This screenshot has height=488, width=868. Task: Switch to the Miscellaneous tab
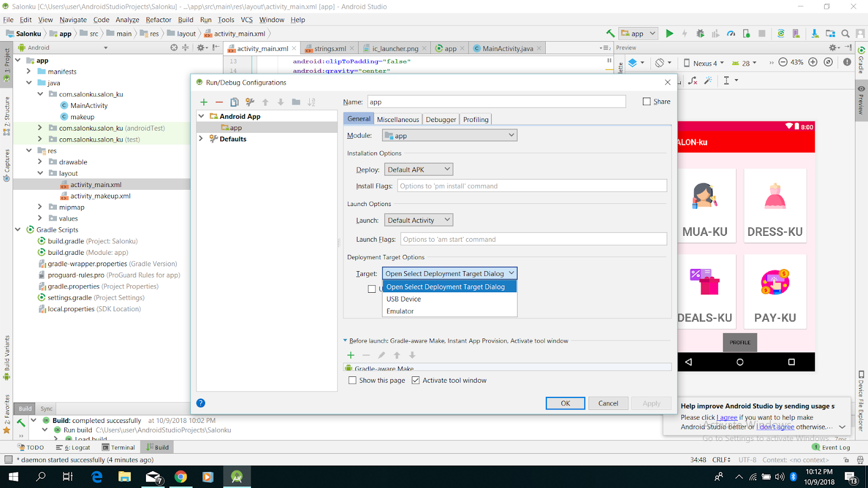click(398, 119)
